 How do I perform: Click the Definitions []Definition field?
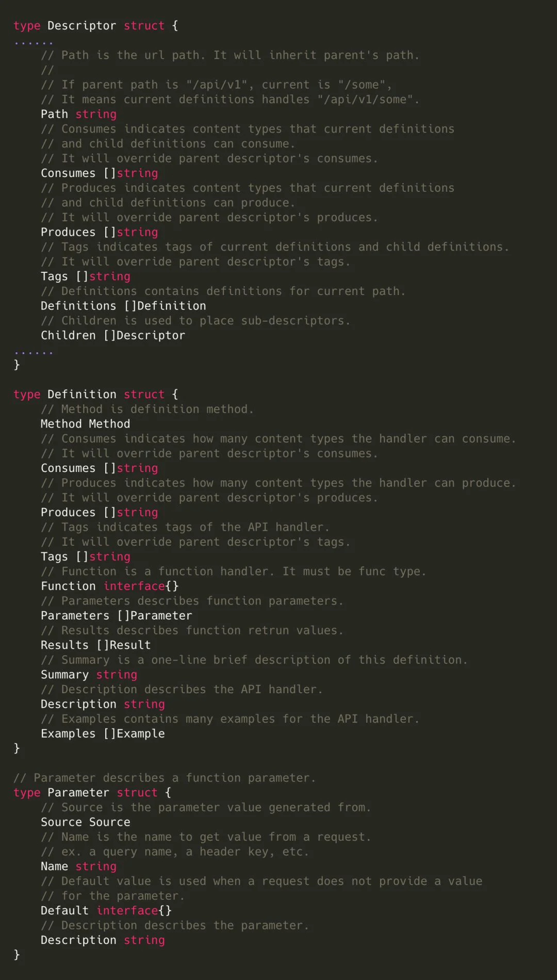click(123, 306)
